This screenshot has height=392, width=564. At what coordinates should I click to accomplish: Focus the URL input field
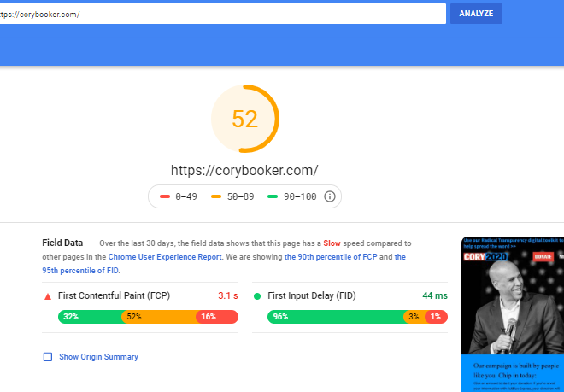(223, 14)
